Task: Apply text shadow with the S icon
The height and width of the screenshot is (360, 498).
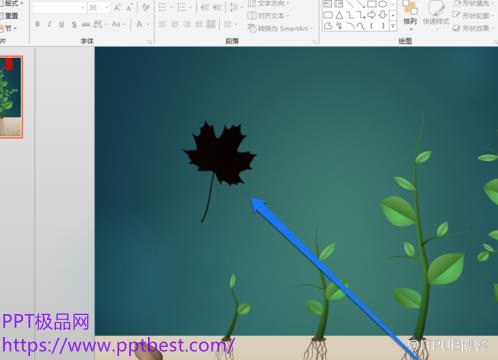Action: pos(74,24)
